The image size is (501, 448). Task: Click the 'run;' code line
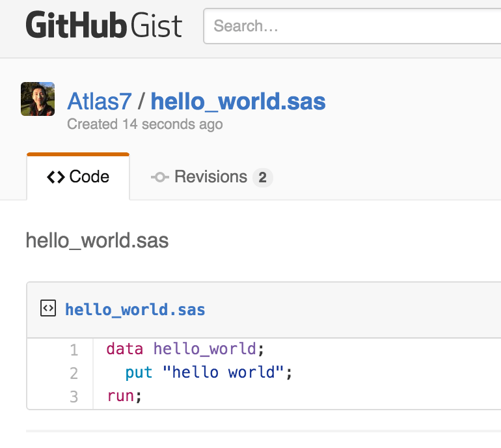[124, 396]
